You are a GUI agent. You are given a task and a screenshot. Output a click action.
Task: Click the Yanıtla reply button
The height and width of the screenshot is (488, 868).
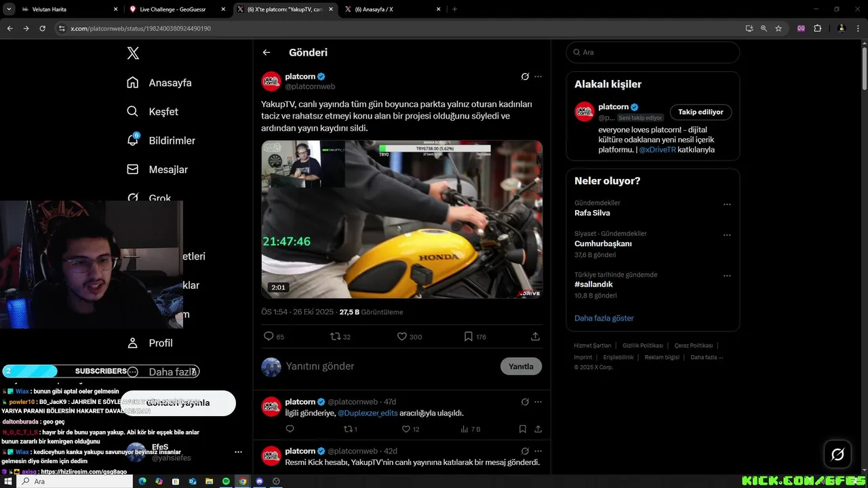[x=521, y=366]
